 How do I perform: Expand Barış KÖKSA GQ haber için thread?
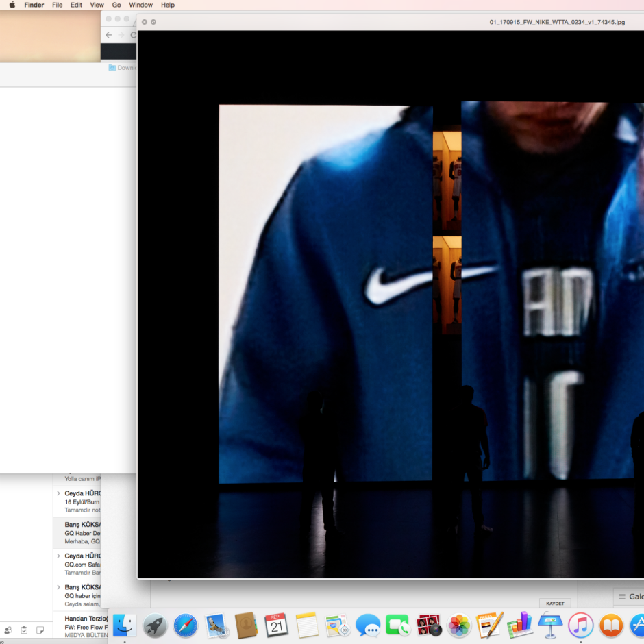pyautogui.click(x=58, y=587)
